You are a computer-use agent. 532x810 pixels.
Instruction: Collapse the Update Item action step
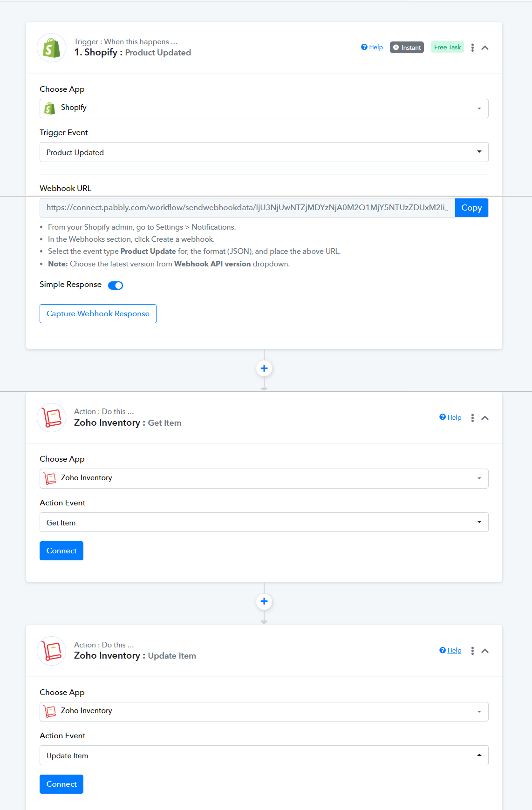(x=485, y=651)
